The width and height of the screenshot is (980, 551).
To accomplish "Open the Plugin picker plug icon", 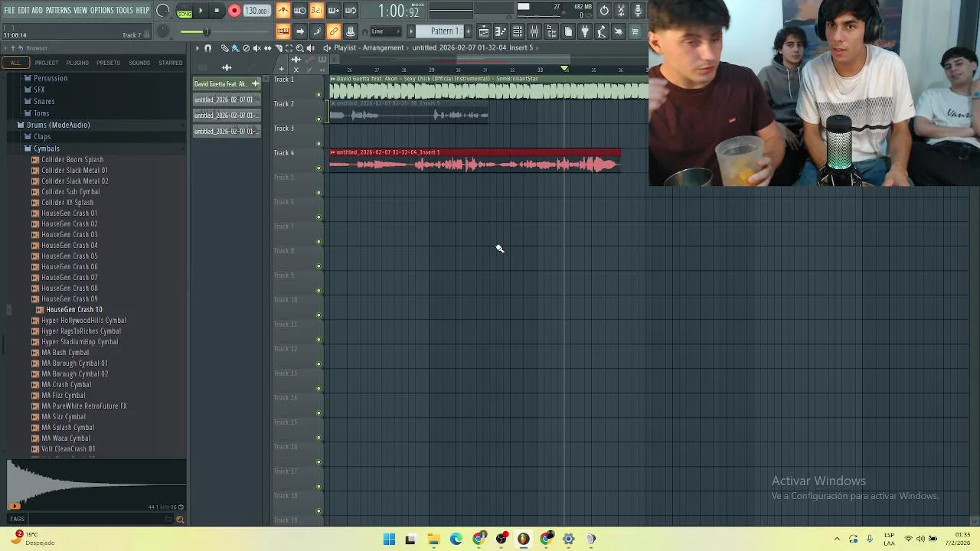I will click(x=585, y=31).
